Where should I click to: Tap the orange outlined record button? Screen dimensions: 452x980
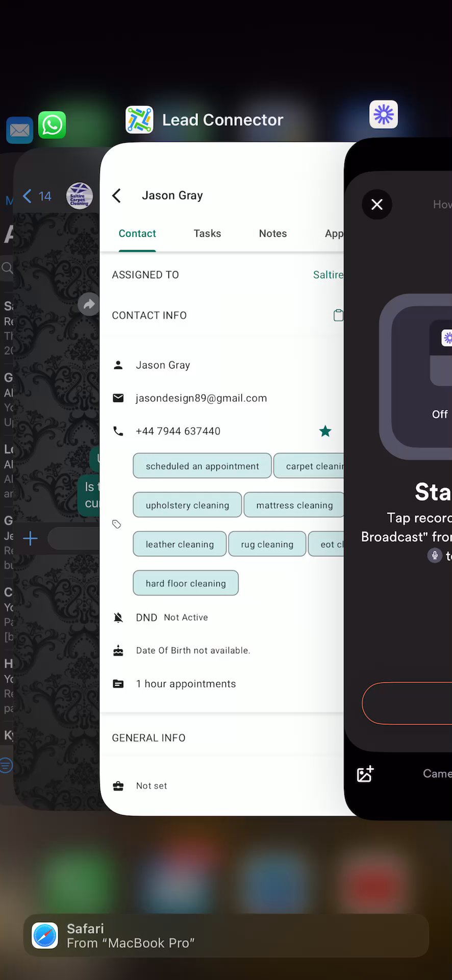407,703
